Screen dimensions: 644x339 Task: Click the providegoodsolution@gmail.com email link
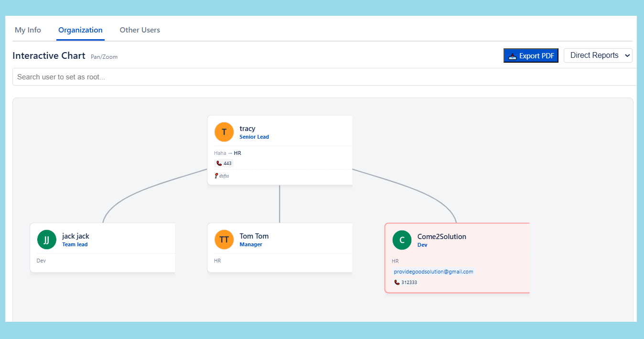click(433, 272)
